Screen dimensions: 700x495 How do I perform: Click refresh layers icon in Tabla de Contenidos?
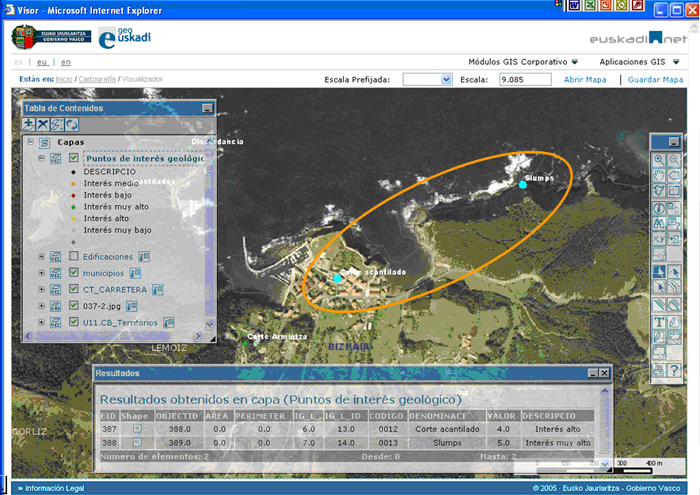pos(71,125)
